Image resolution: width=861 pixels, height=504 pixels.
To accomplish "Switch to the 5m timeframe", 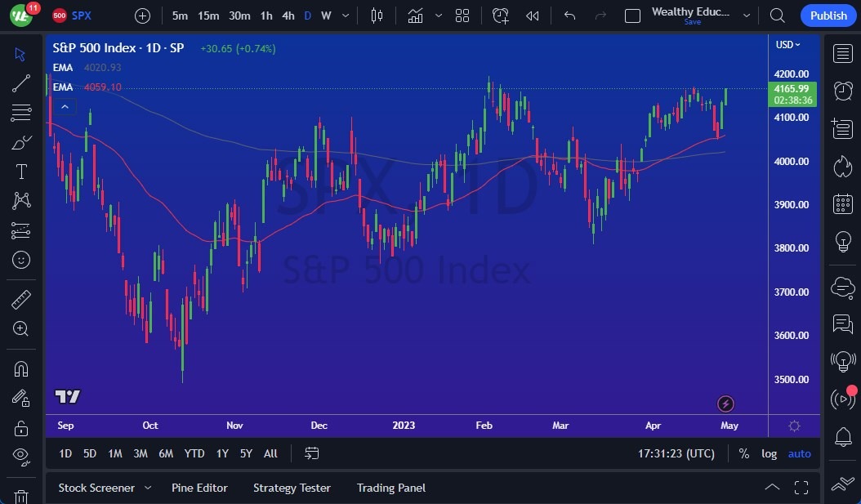I will coord(180,16).
